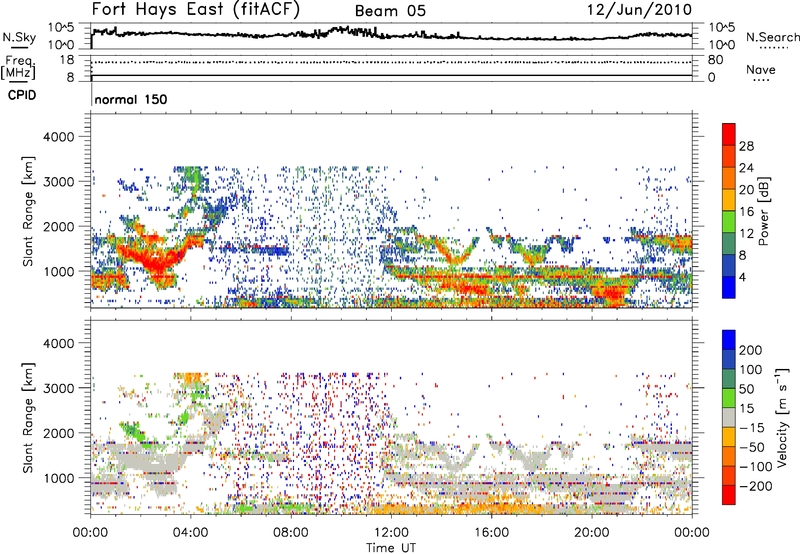The height and width of the screenshot is (554, 800).
Task: Click the '16:00' time axis label
Action: [x=491, y=533]
